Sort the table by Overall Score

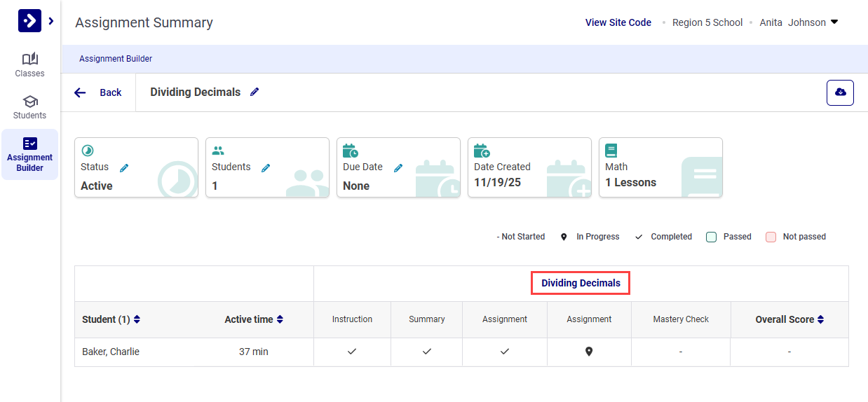[820, 319]
